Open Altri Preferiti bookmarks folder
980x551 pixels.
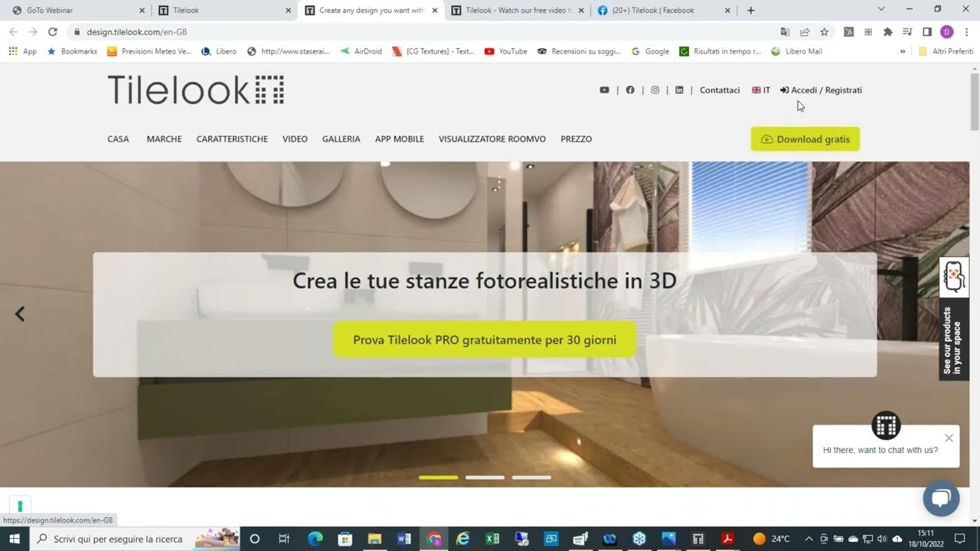[x=946, y=51]
